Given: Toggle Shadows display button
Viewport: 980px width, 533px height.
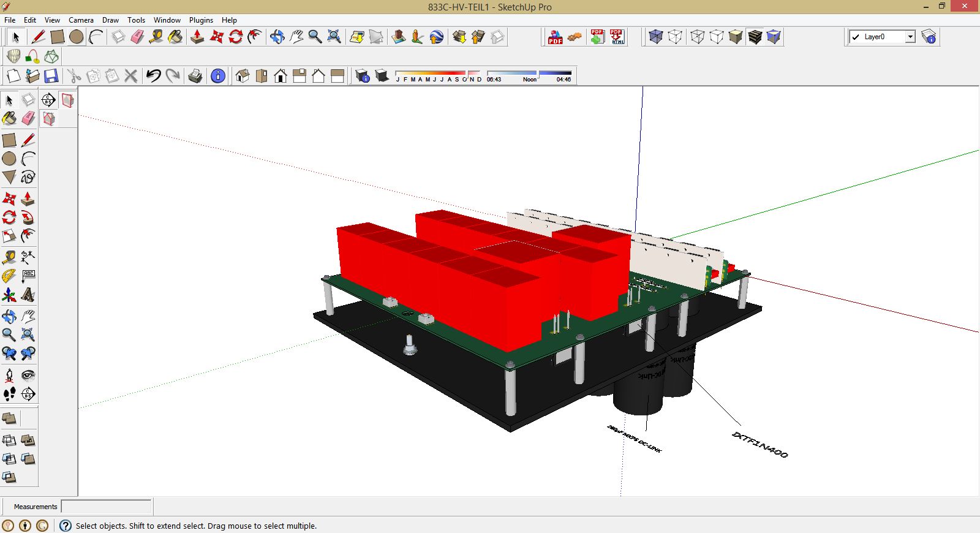Looking at the screenshot, I should 382,76.
